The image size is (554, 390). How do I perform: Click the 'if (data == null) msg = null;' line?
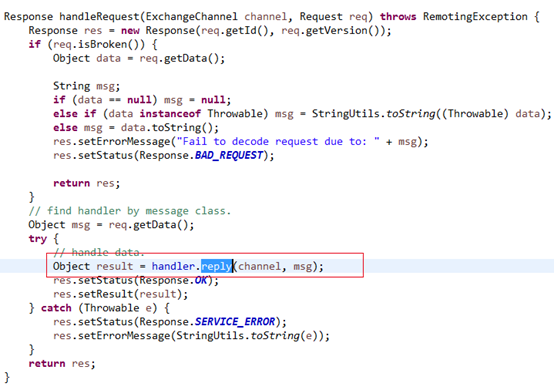142,100
